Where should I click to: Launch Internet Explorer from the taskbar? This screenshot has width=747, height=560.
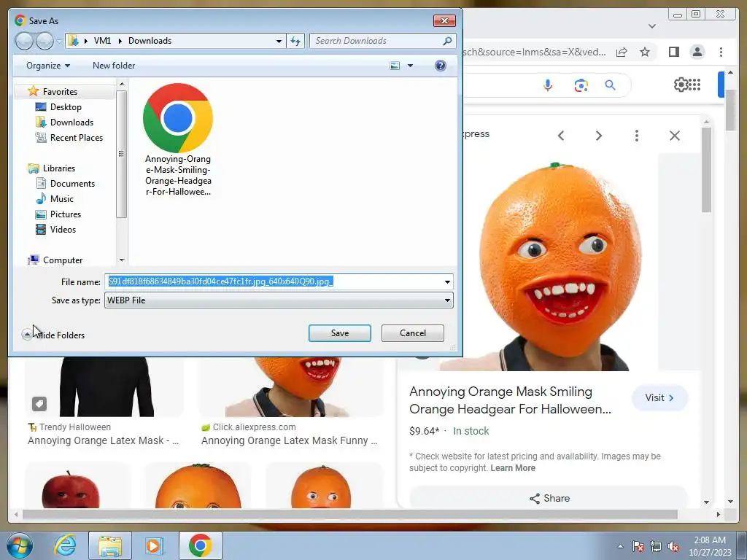pos(65,545)
